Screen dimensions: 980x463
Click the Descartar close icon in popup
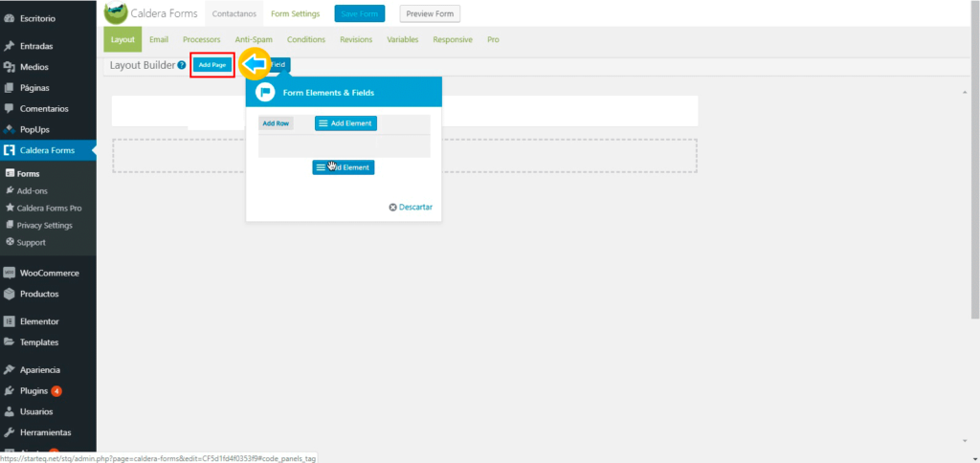click(x=393, y=208)
